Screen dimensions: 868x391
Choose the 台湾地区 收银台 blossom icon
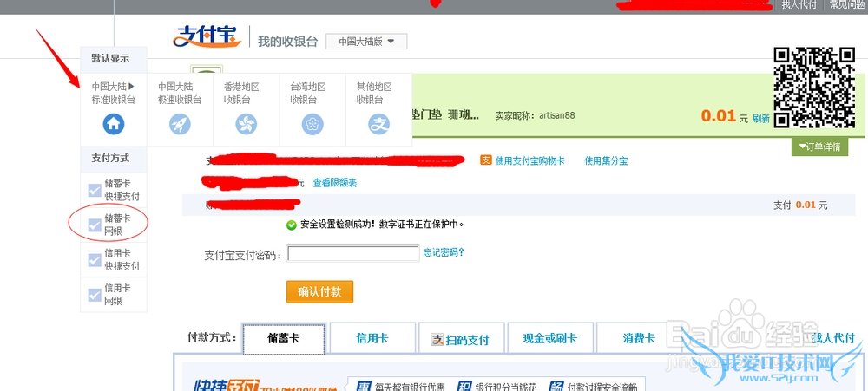[312, 124]
